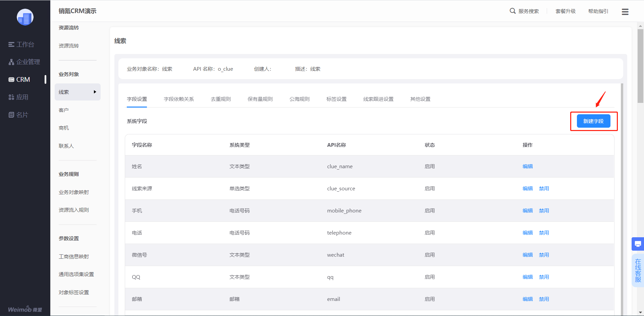
Task: Click the main vertical scrollbar thumb
Action: point(641,66)
